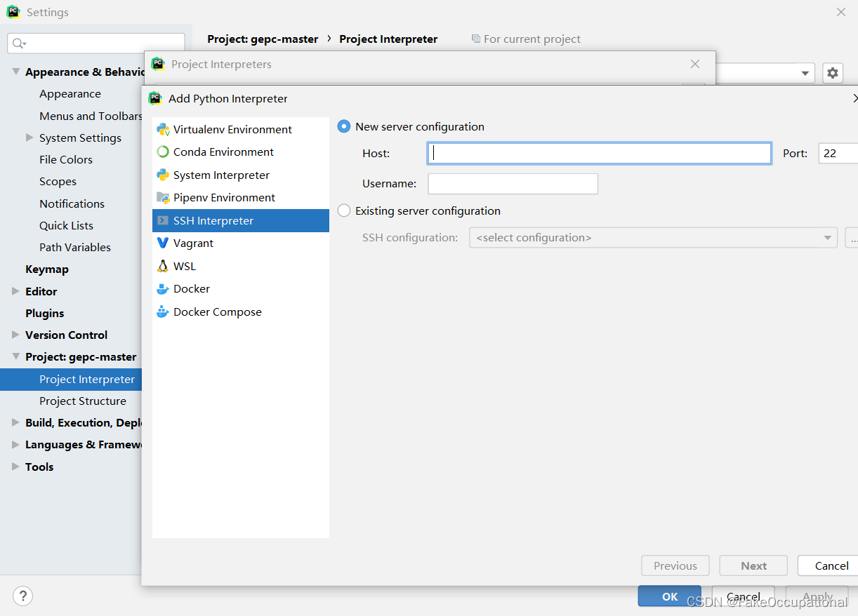Click the Project Interpreter breadcrumb text
The image size is (858, 616).
pos(388,39)
